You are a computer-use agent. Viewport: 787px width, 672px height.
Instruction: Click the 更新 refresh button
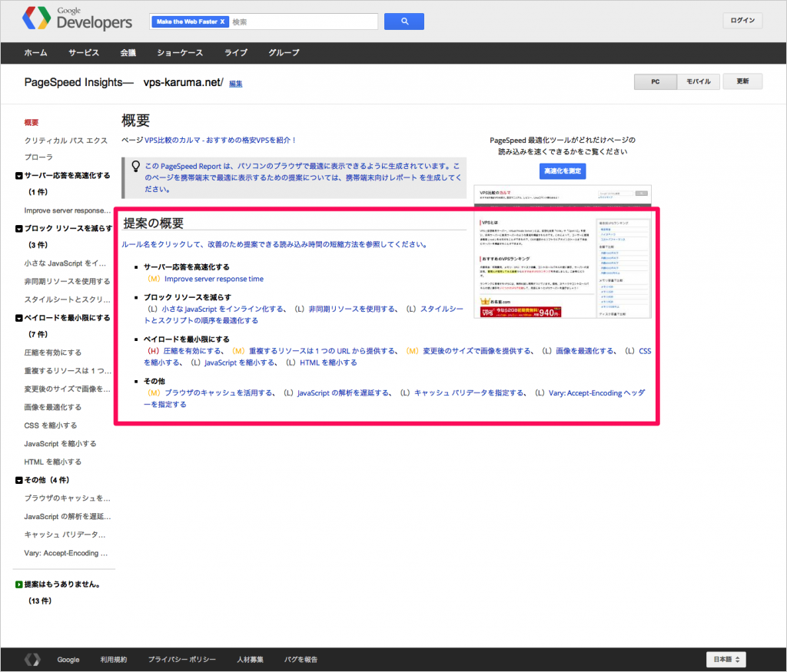click(742, 81)
